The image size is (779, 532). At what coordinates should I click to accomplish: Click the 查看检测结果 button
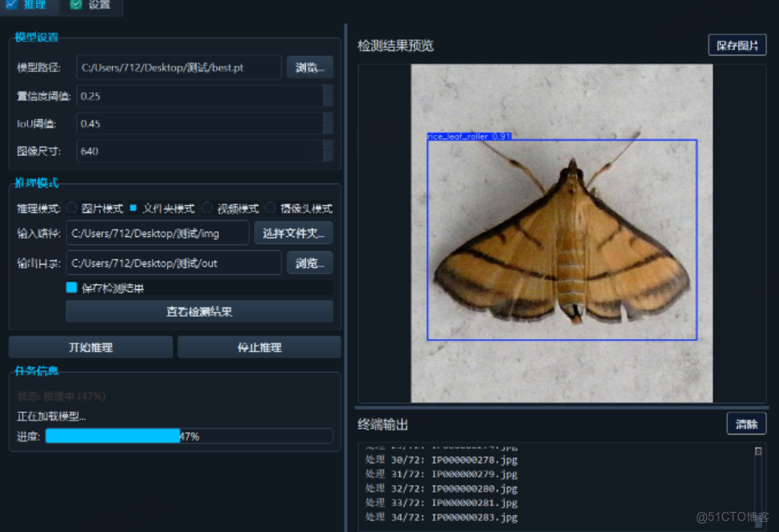200,312
